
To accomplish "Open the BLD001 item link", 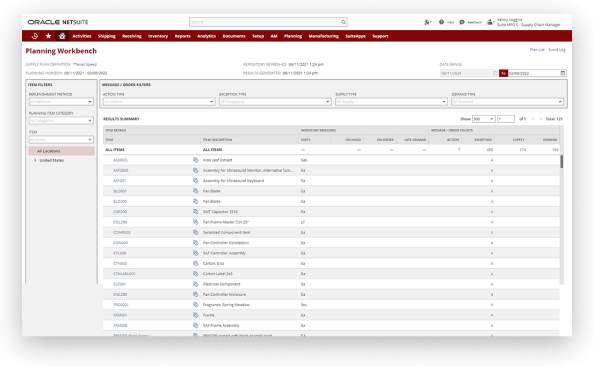I will pos(120,191).
